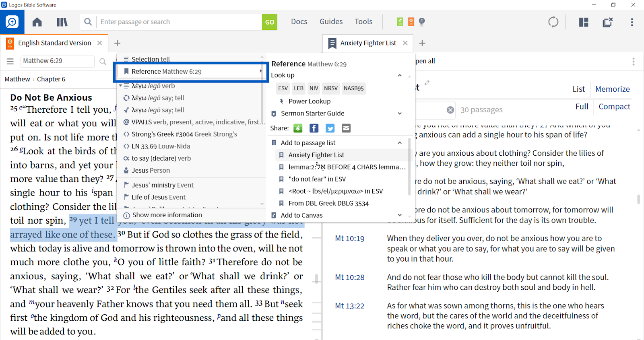Look up in LEB translation
This screenshot has width=644, height=340.
coord(299,88)
